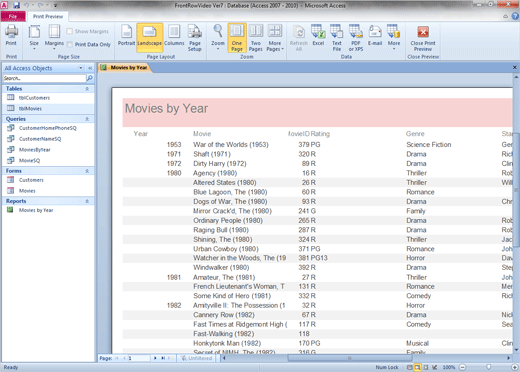
Task: Click the Access Help question icon
Action: click(x=515, y=16)
